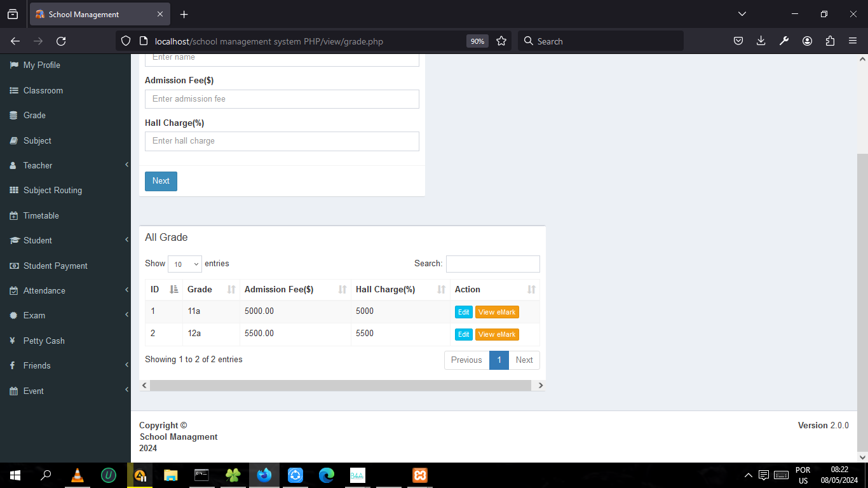Click the table horizontal scrollbar

click(x=341, y=385)
